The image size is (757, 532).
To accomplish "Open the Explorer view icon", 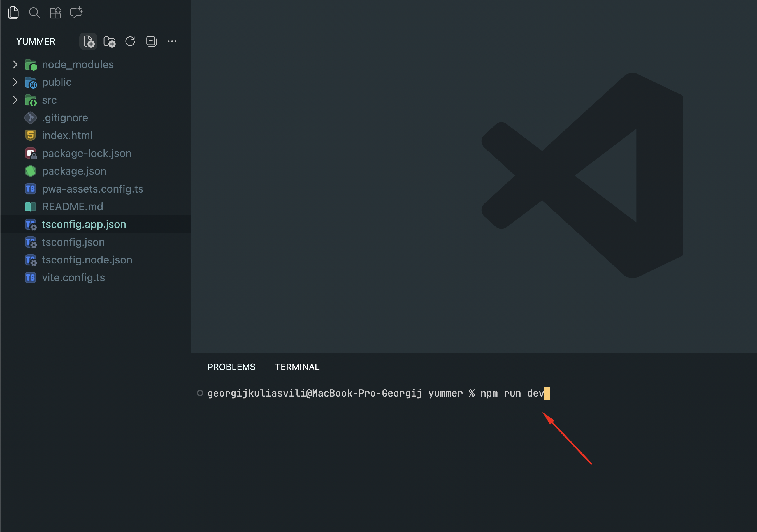I will (13, 13).
